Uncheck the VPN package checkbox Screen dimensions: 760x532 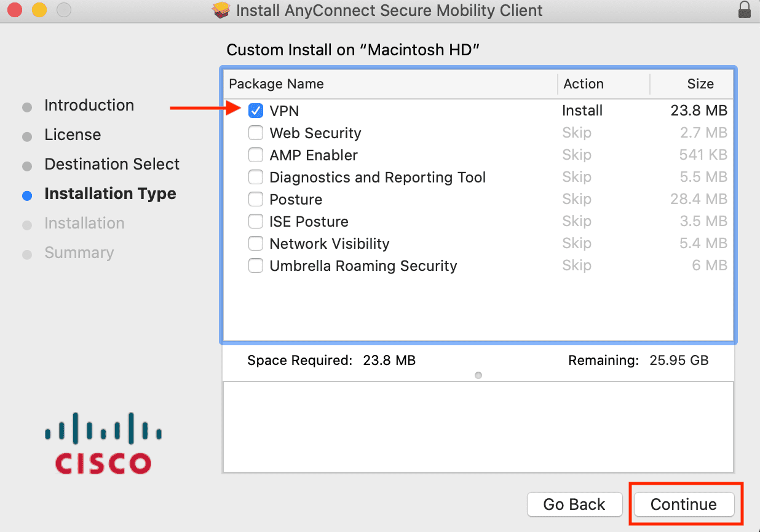256,111
